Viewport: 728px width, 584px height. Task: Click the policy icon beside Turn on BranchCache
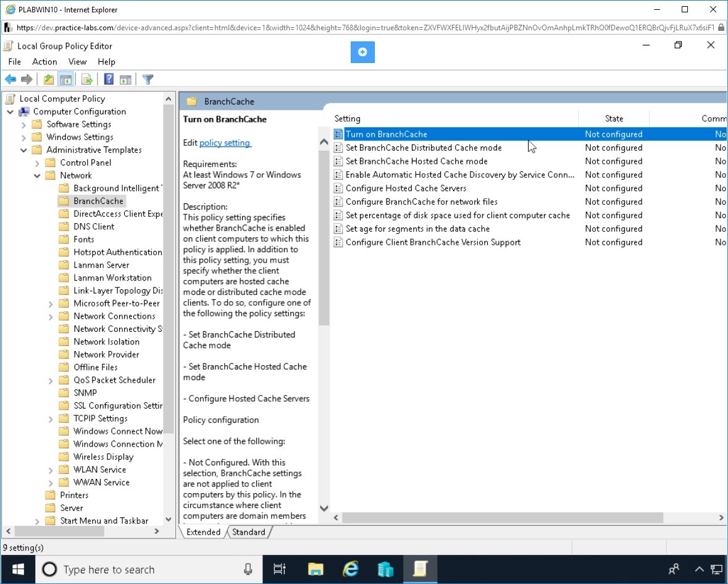[338, 134]
